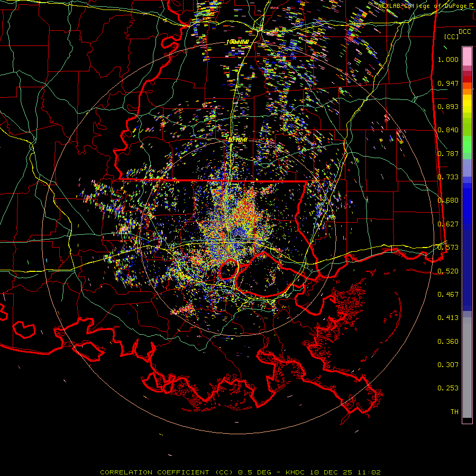Pick the pink swatch atop the color bar
This screenshot has height=476, width=476.
coord(467,57)
